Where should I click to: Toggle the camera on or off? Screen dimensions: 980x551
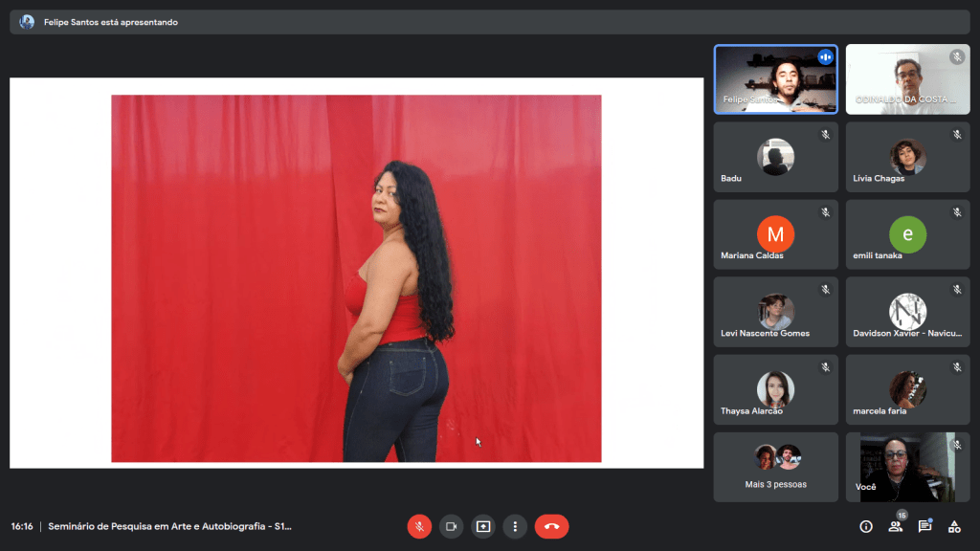[451, 526]
